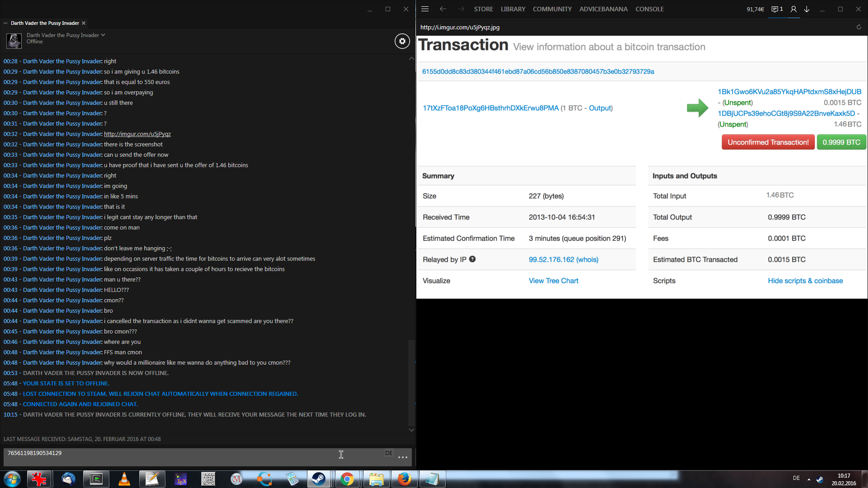Open the STORE menu
868x488 pixels.
[483, 9]
